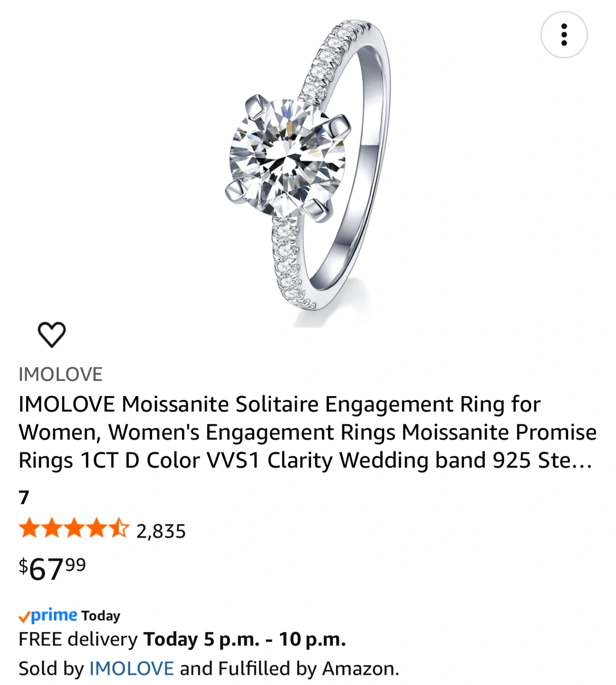Open the IMOLOVE seller link in Sold by
The width and height of the screenshot is (616, 685).
(x=131, y=668)
